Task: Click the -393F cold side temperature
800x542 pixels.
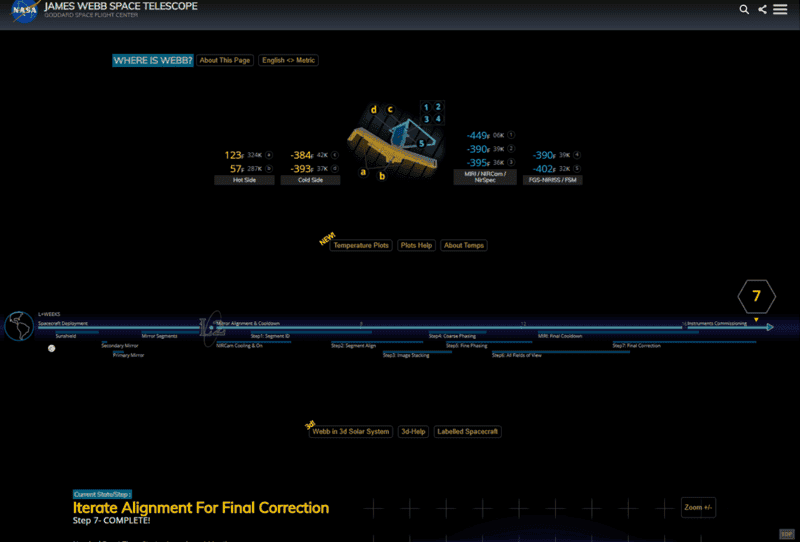Action: (x=302, y=169)
